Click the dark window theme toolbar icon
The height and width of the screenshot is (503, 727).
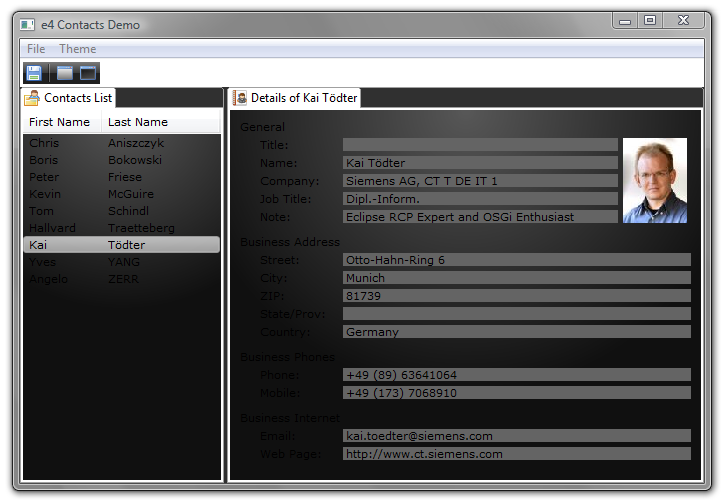88,73
